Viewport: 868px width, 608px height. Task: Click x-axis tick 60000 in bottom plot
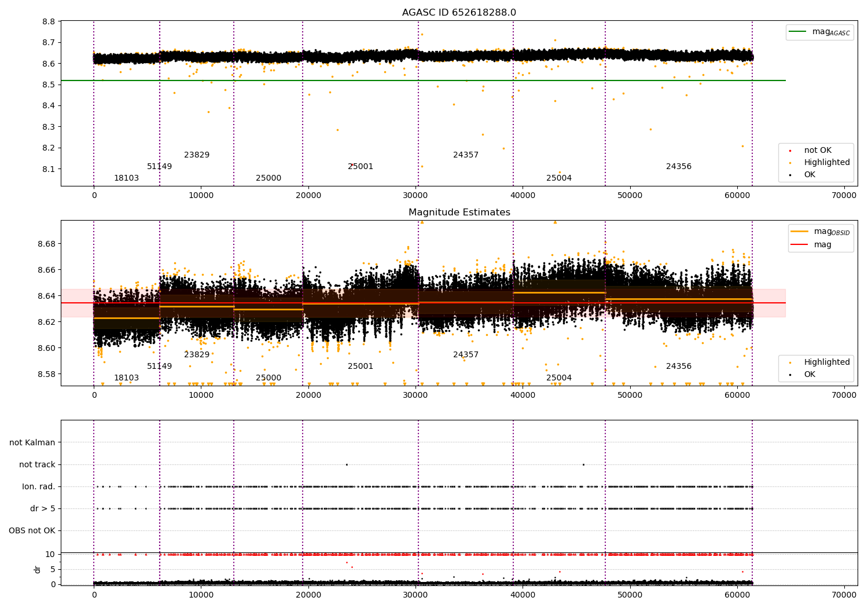(x=737, y=595)
